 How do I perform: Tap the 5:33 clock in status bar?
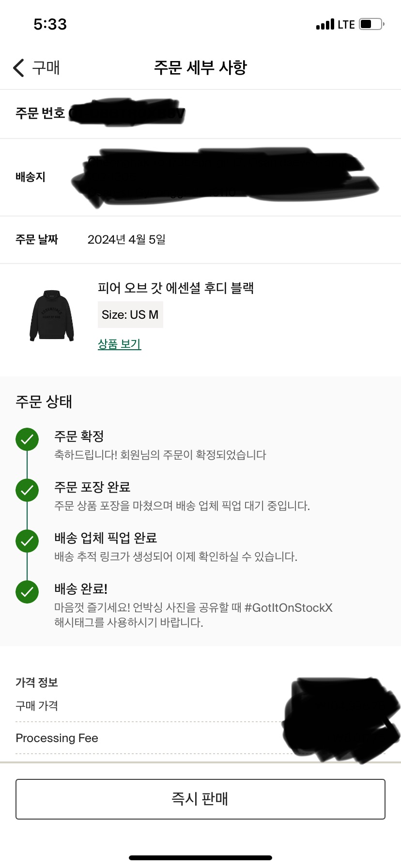[x=50, y=24]
